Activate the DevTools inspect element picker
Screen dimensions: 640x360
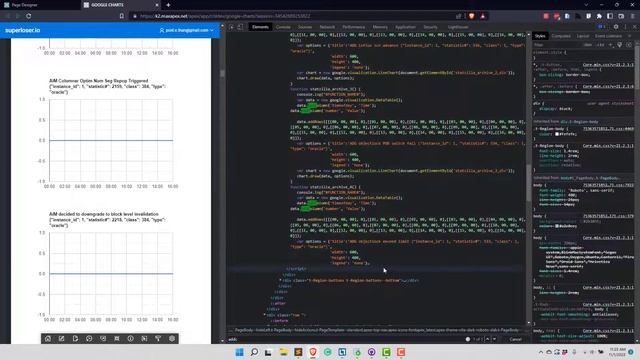pos(231,27)
